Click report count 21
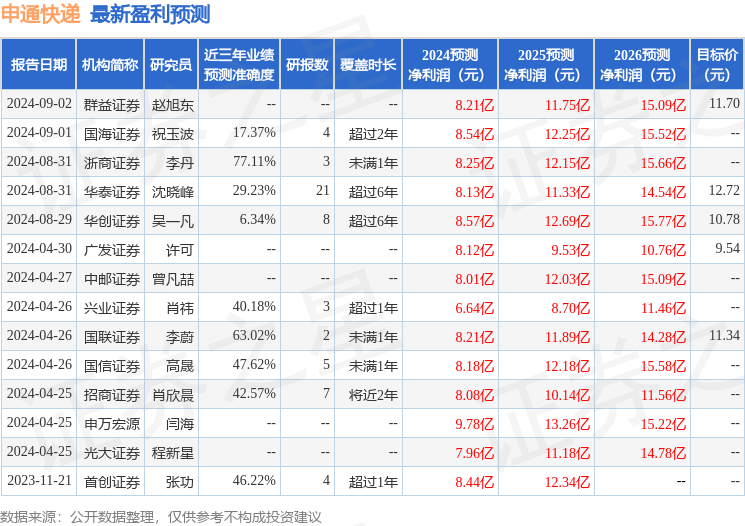Screen dimensions: 745x526 323,191
